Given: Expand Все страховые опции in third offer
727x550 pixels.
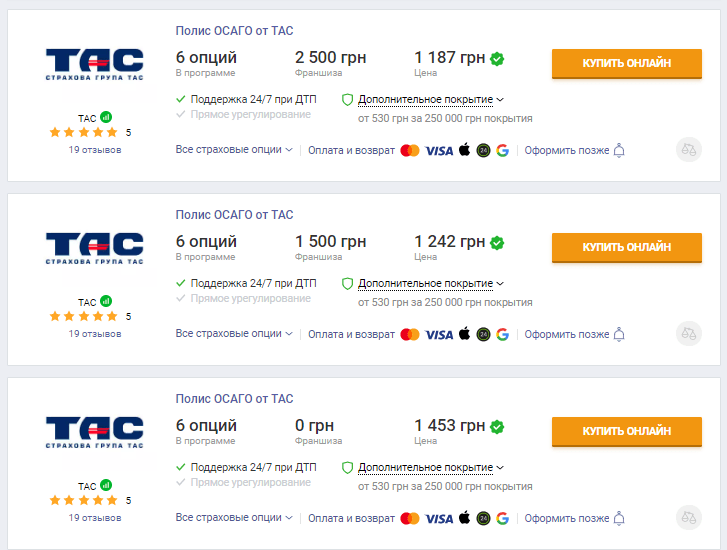Looking at the screenshot, I should (x=234, y=518).
